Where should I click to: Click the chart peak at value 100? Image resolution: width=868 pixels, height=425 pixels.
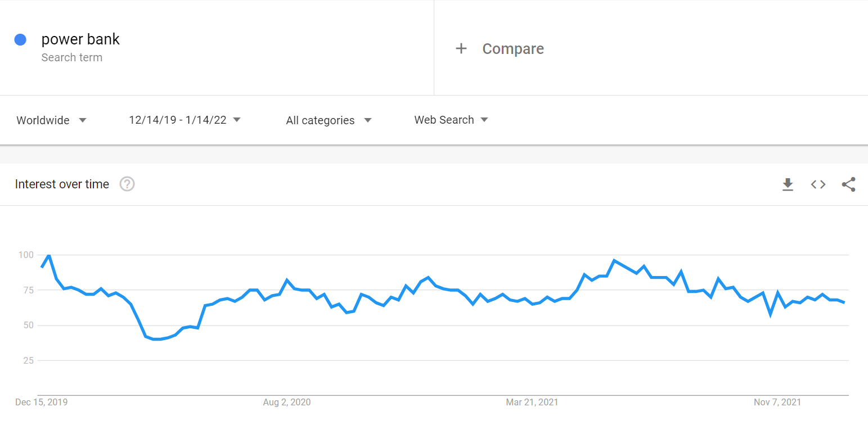tap(49, 255)
